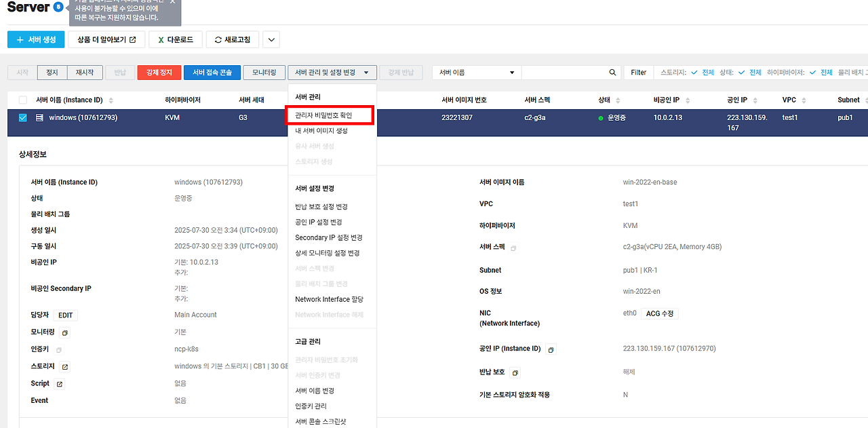The width and height of the screenshot is (868, 428).
Task: Click the EDIT button next to 담당자
Action: coord(66,315)
